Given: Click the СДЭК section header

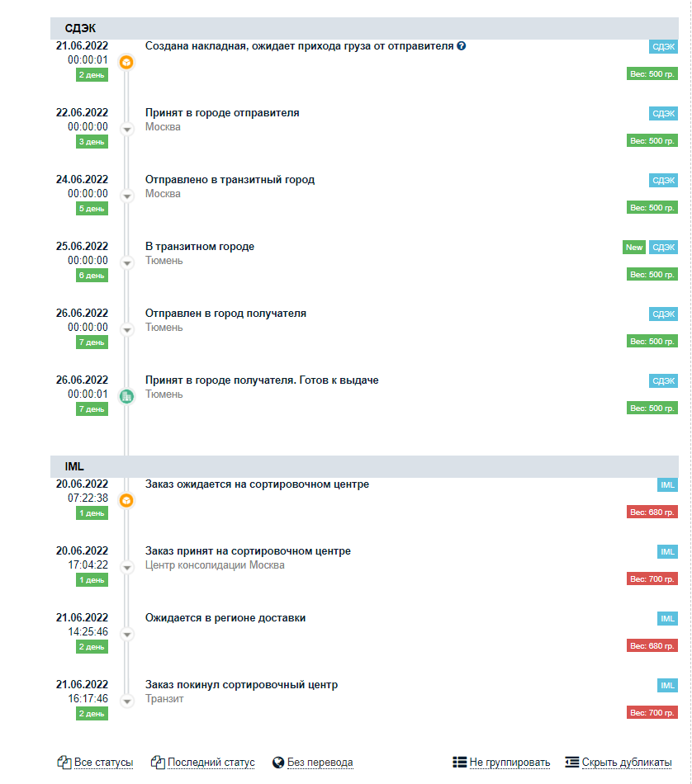Looking at the screenshot, I should 364,29.
